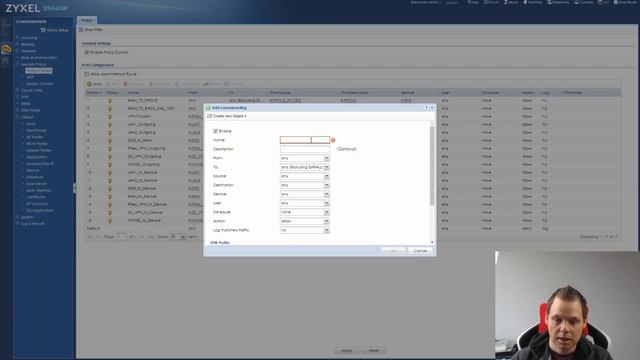Click the Logout link

451,2
